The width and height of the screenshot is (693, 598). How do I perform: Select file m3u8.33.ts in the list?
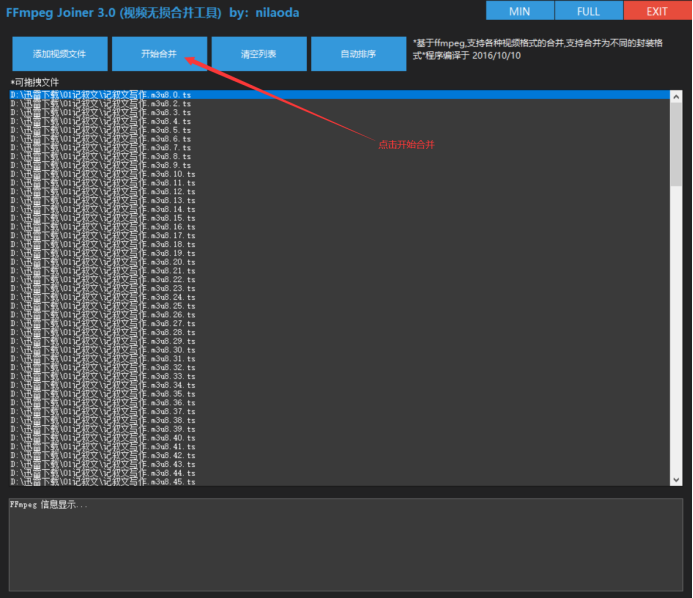pos(339,377)
